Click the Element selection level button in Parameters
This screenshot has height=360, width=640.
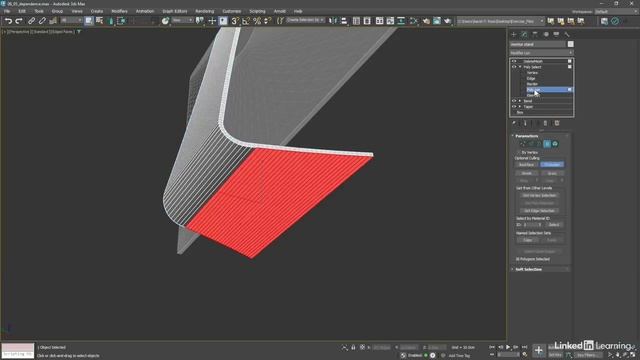click(x=555, y=144)
